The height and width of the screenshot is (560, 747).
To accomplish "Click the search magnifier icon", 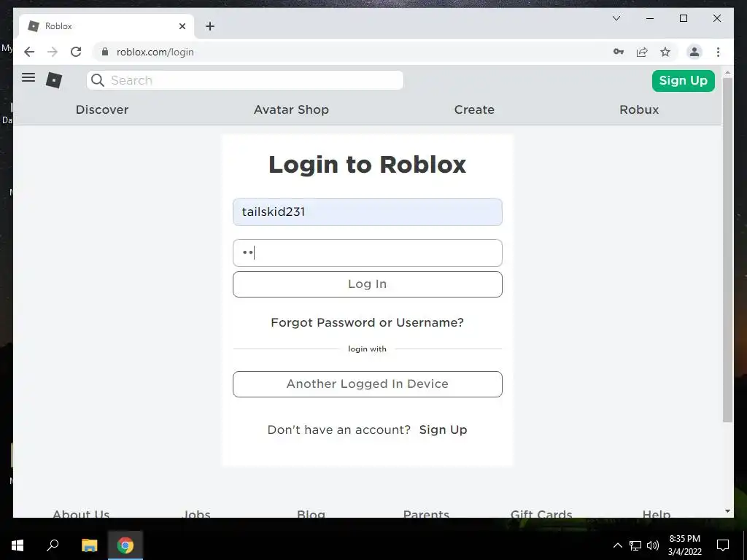I will coord(98,80).
